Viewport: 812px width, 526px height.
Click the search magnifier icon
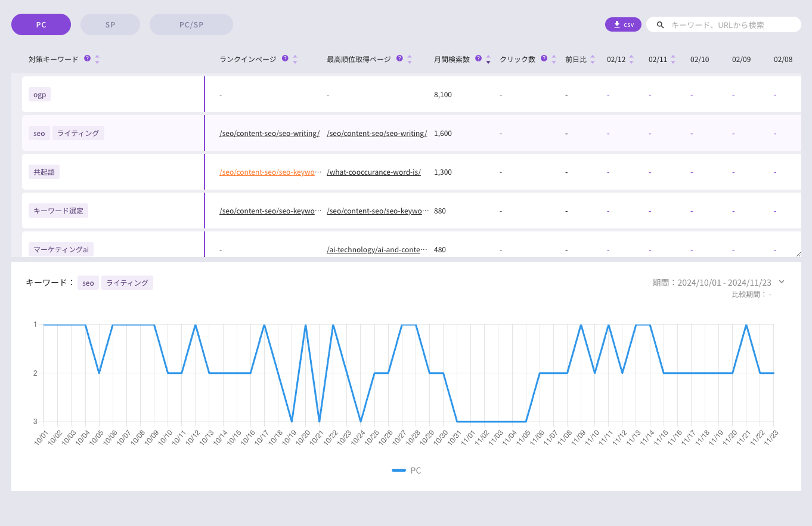tap(661, 25)
